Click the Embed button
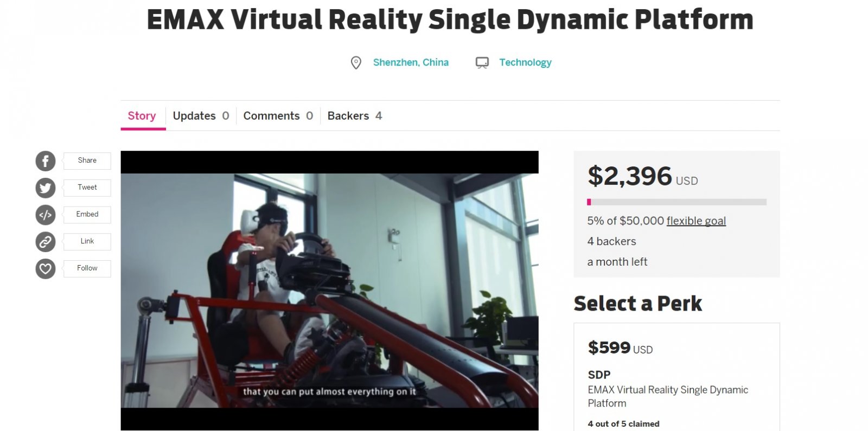Screen dimensions: 868x431 [87, 214]
